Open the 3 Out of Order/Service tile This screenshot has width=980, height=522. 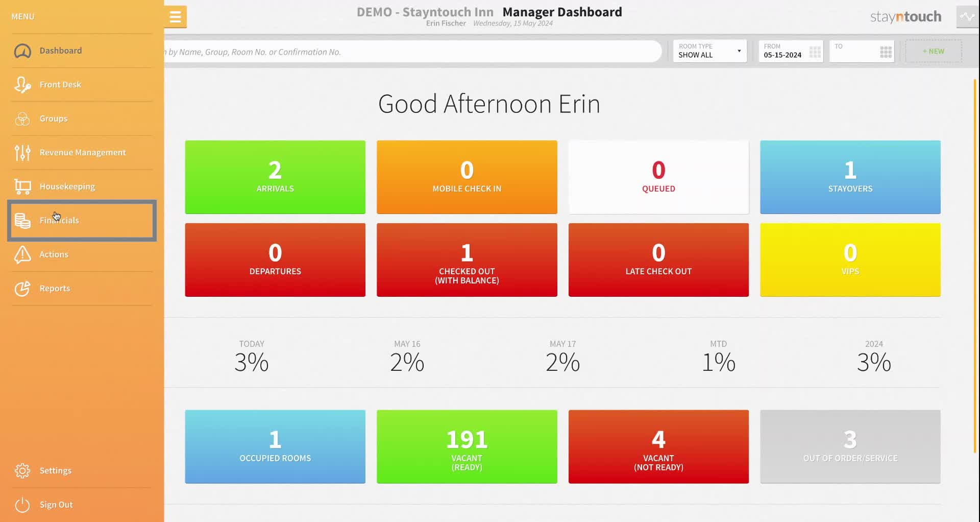click(850, 446)
